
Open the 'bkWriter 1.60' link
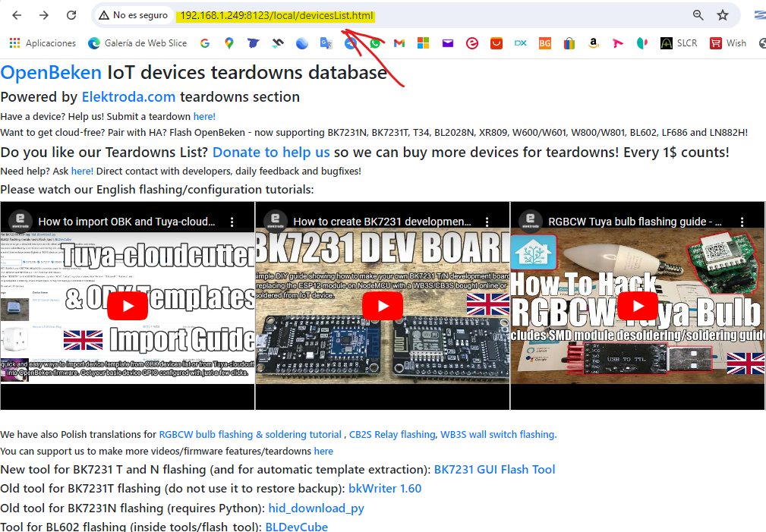pyautogui.click(x=385, y=489)
